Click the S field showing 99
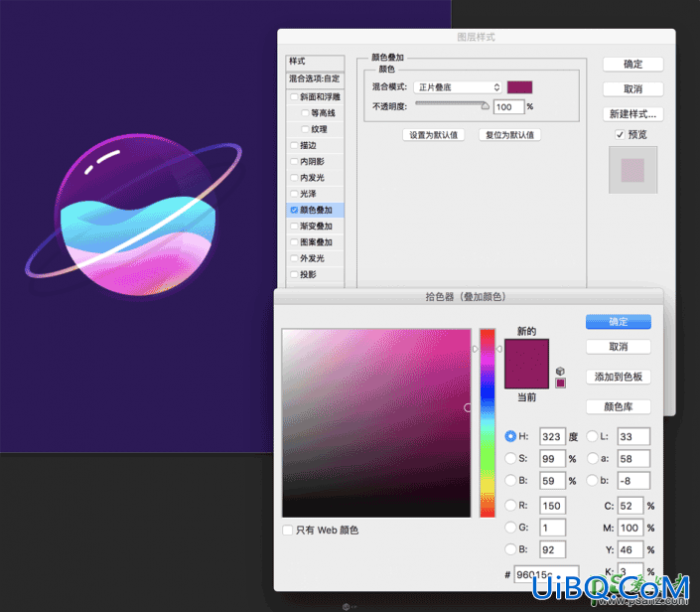The image size is (700, 612). [x=553, y=458]
